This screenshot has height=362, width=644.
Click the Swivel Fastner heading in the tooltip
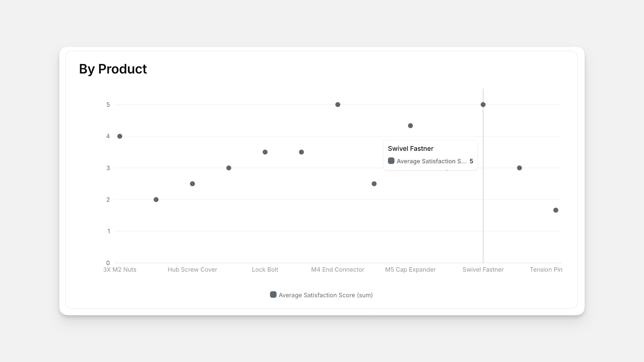tap(410, 149)
